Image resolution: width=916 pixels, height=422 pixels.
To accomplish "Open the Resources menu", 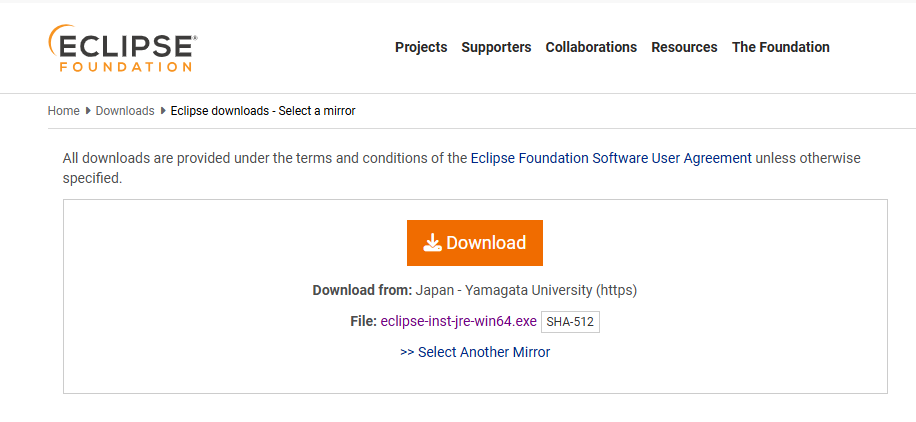I will [x=684, y=47].
